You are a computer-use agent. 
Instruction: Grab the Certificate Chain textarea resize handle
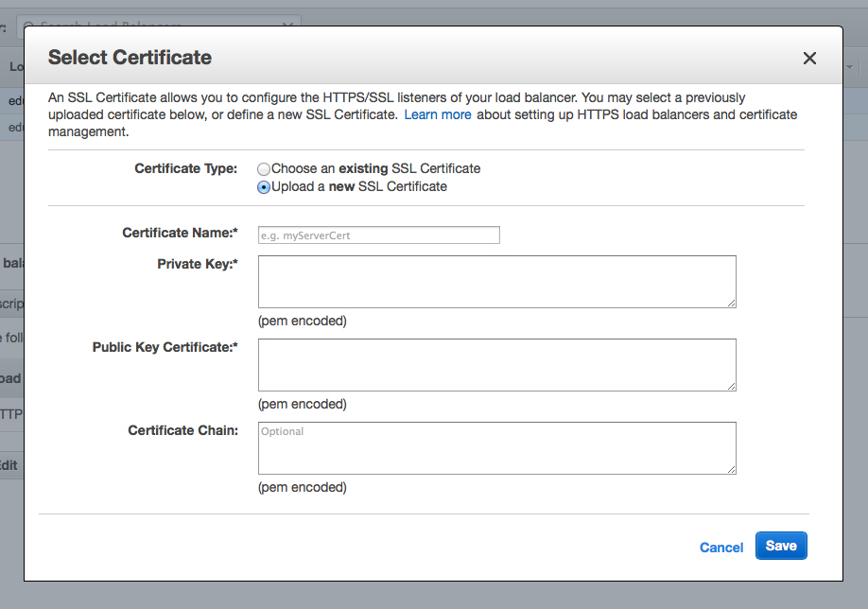[x=731, y=469]
